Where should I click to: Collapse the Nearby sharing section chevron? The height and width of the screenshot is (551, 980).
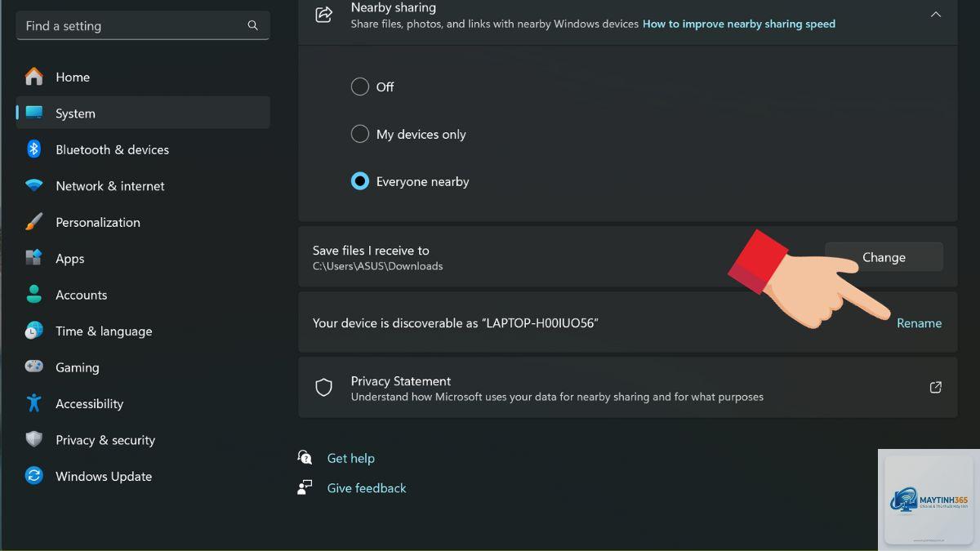tap(936, 15)
